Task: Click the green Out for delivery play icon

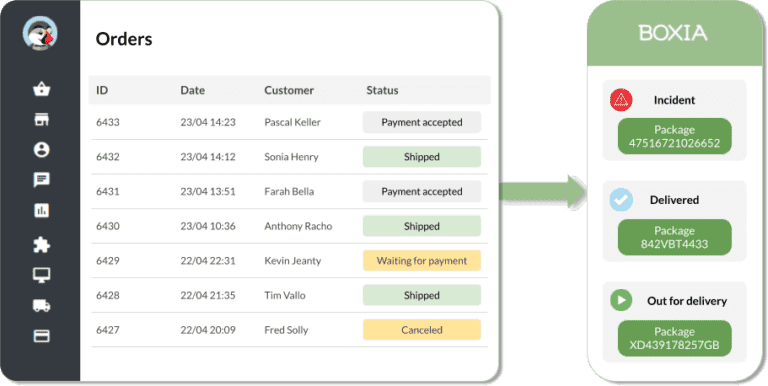Action: (621, 300)
